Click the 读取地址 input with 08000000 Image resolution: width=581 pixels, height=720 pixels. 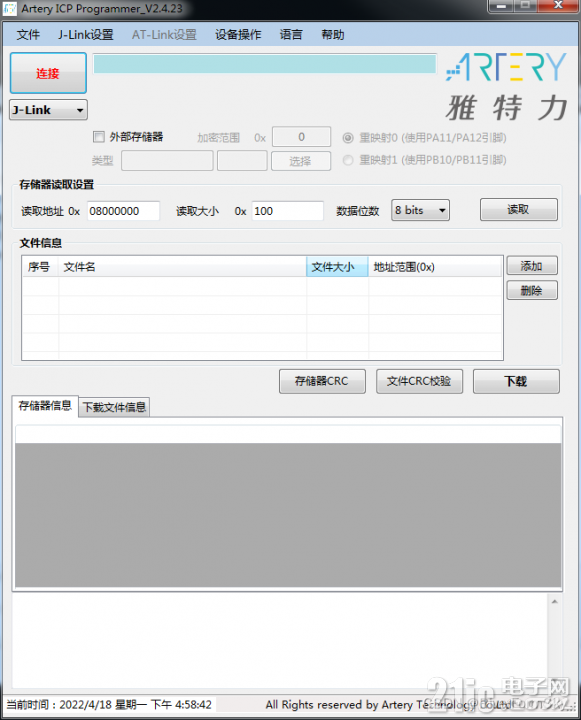[124, 211]
